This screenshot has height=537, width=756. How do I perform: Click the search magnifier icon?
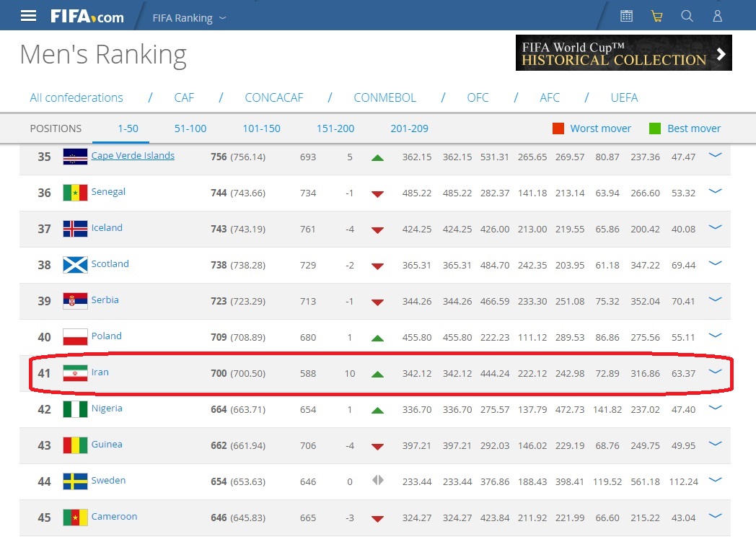pos(686,15)
